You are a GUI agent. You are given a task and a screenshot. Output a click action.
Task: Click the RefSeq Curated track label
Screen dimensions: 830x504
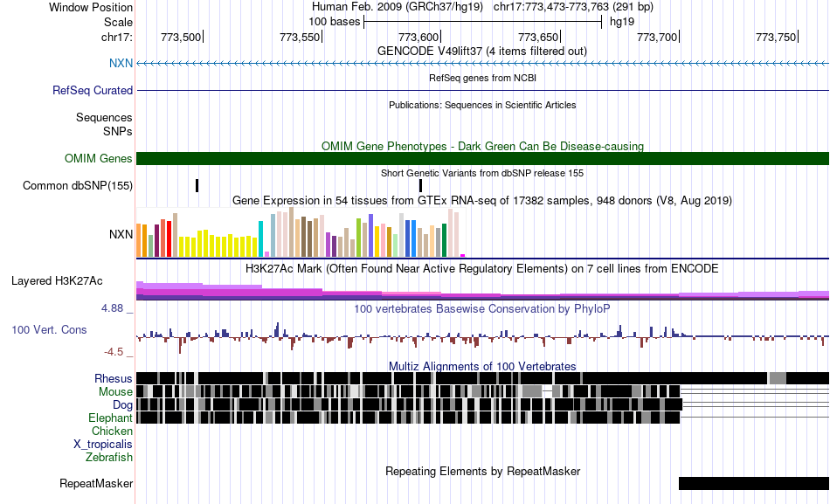point(93,90)
